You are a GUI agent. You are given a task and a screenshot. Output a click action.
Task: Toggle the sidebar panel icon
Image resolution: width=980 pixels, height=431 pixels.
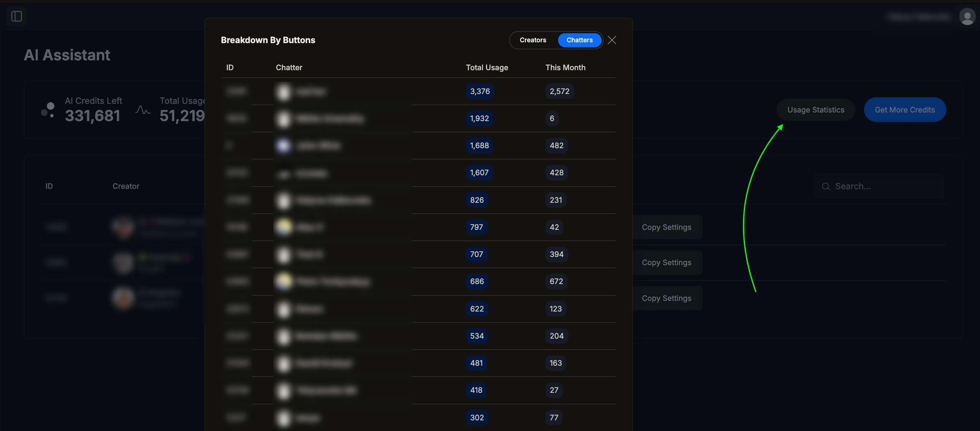tap(16, 16)
